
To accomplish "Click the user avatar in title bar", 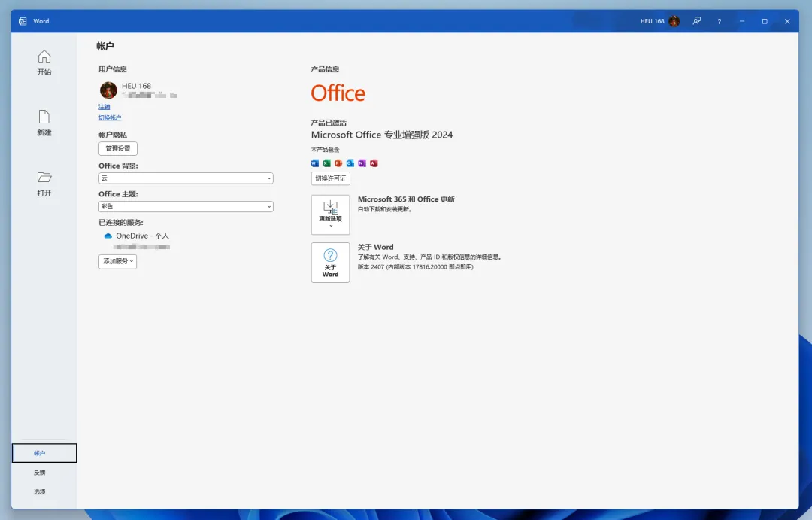I will (674, 21).
